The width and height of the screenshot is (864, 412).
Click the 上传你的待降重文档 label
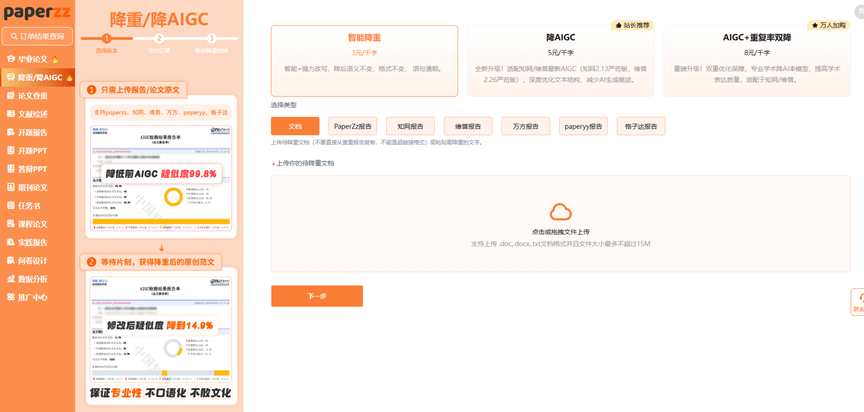(x=305, y=164)
